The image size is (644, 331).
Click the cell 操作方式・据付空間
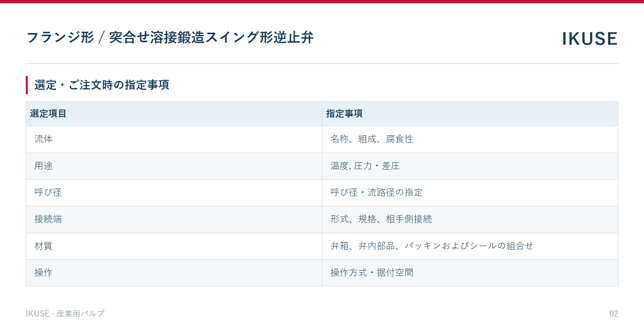(470, 273)
